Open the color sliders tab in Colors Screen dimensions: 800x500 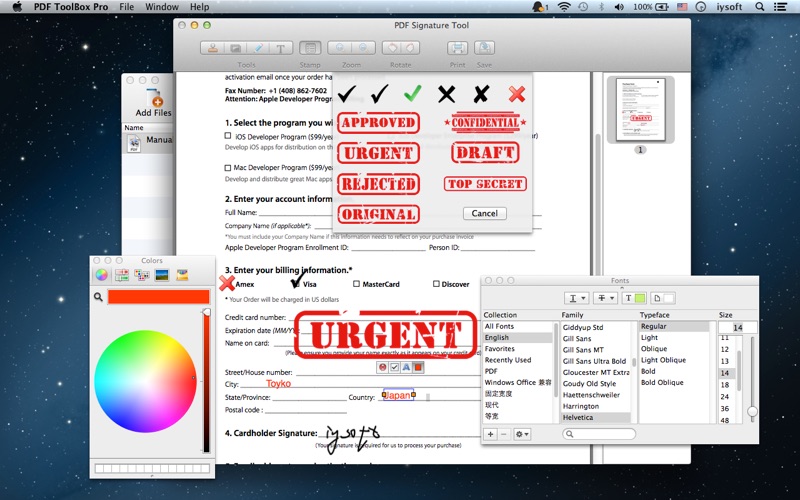[121, 276]
